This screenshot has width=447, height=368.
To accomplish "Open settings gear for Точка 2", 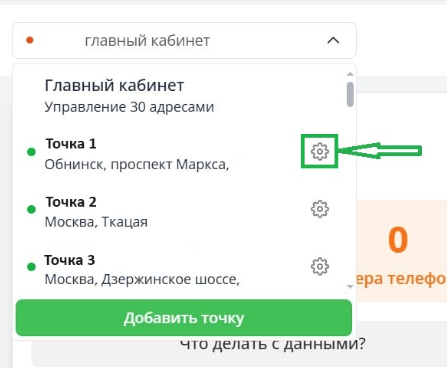I will click(320, 209).
